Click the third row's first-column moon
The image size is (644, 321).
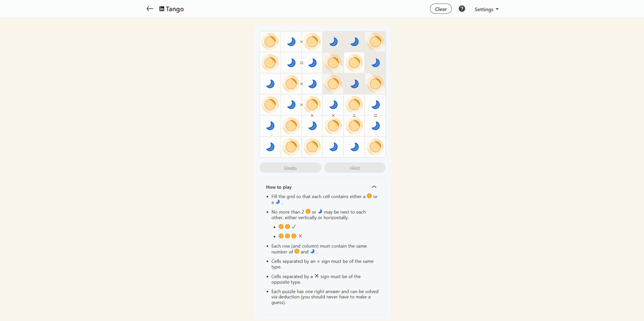click(270, 84)
